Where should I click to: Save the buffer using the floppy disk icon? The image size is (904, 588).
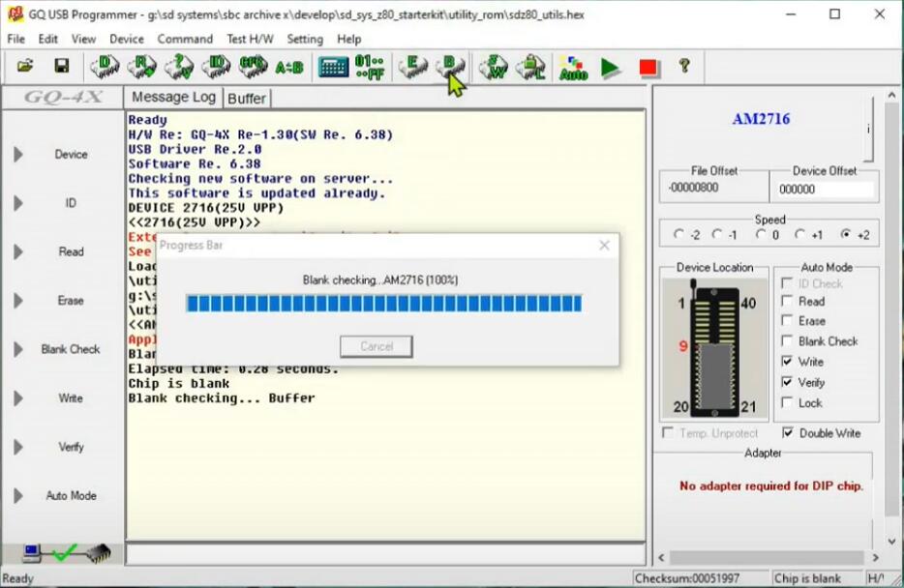click(61, 66)
